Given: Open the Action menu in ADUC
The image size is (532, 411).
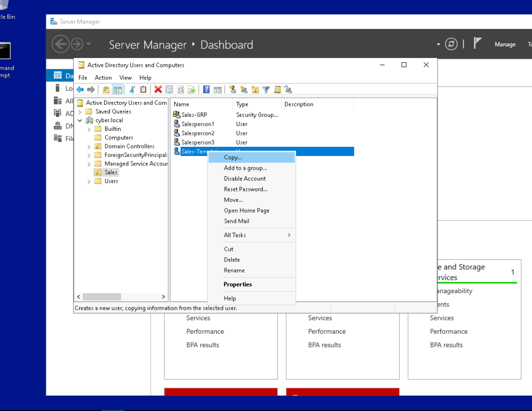Looking at the screenshot, I should [103, 78].
